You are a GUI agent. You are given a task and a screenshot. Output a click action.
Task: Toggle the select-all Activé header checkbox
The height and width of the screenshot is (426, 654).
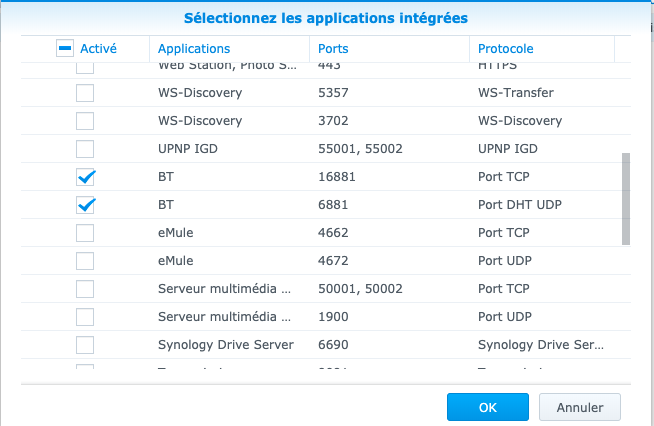64,48
